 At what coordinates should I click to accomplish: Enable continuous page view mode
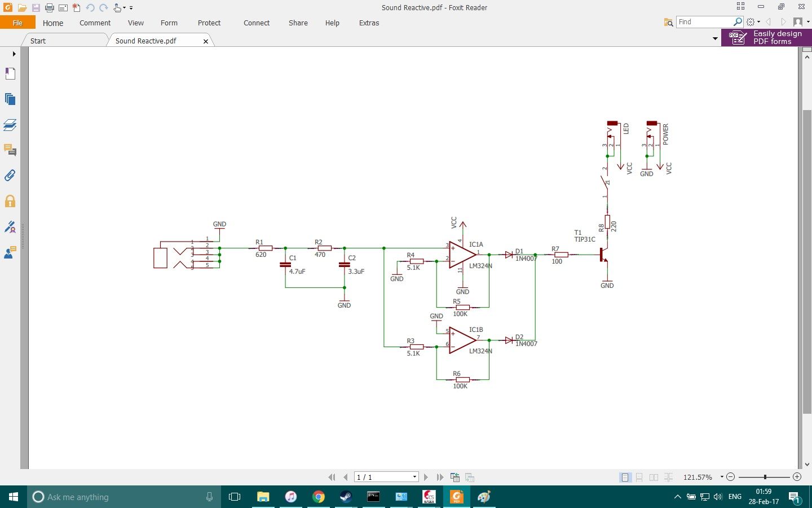(x=639, y=478)
